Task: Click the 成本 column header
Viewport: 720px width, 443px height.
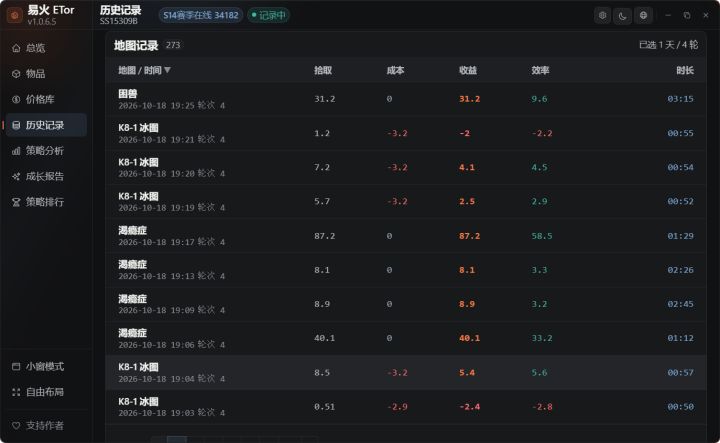Action: click(x=395, y=70)
